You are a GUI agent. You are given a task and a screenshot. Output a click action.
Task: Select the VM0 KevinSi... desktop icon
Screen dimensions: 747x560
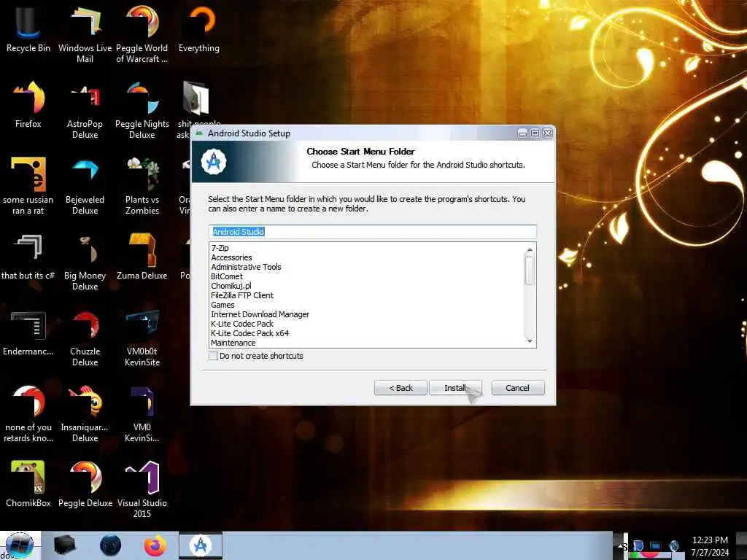click(x=142, y=413)
